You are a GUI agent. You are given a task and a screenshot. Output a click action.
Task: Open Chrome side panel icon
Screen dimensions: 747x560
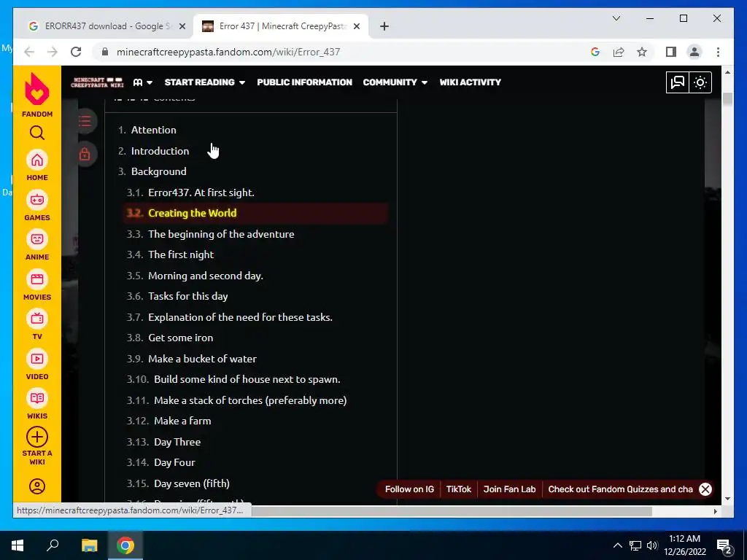tap(671, 52)
